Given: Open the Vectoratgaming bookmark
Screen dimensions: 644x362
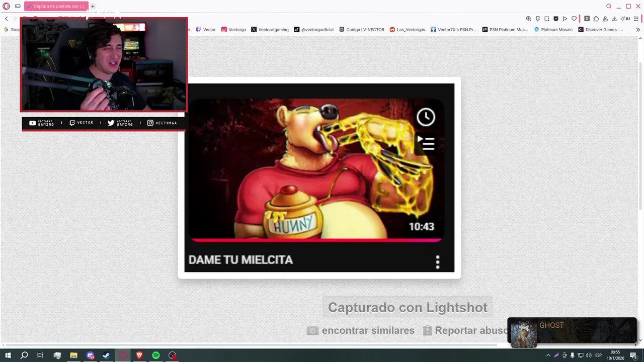Looking at the screenshot, I should 270,30.
